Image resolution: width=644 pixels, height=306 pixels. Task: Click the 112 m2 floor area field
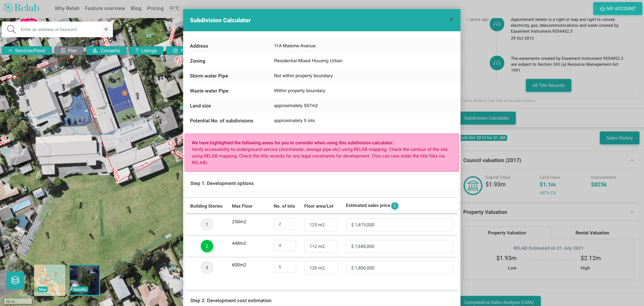(321, 246)
